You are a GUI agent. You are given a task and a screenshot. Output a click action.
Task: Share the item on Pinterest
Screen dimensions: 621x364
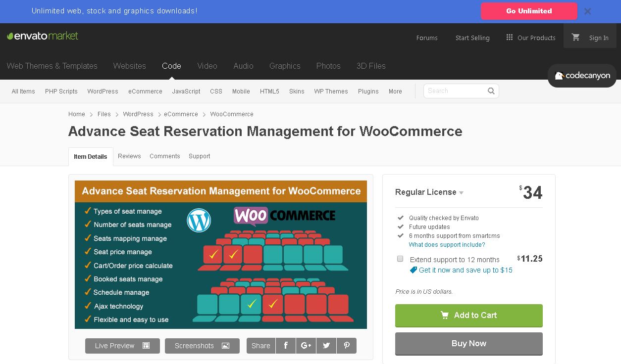(347, 346)
